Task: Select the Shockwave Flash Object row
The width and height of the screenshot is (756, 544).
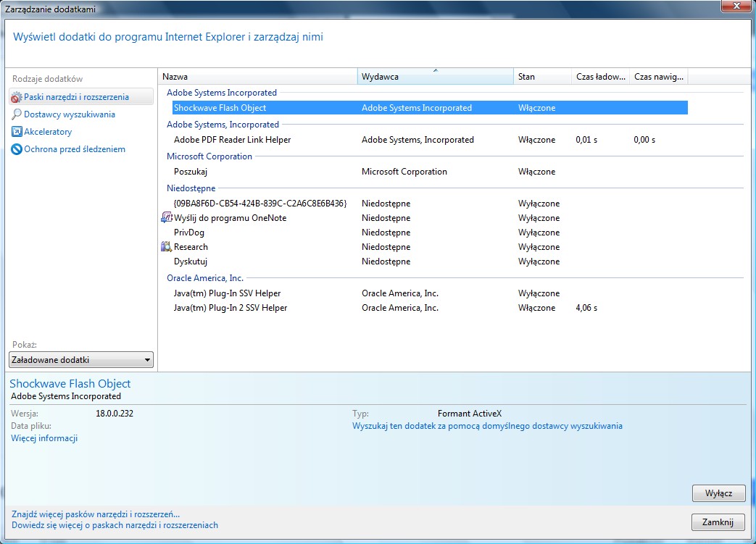Action: click(430, 108)
